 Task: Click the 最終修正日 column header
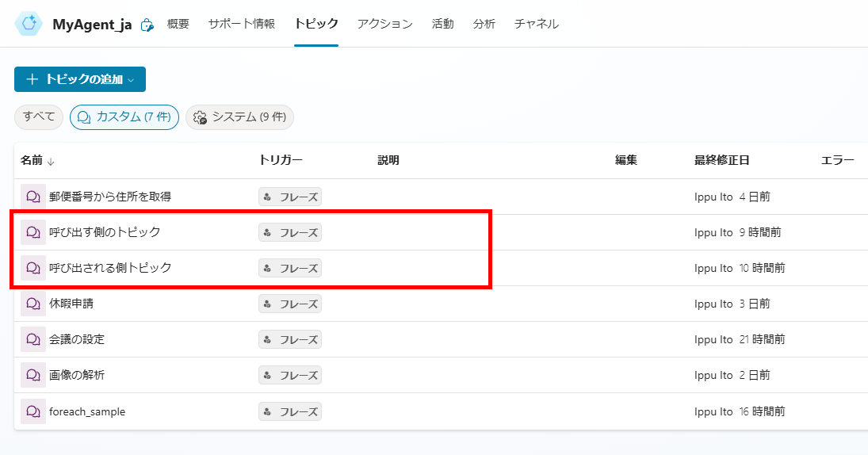721,160
